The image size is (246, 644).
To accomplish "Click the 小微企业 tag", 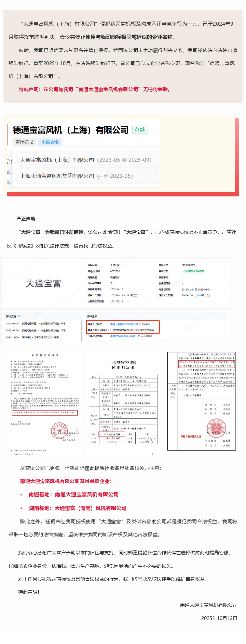I will pos(50,142).
